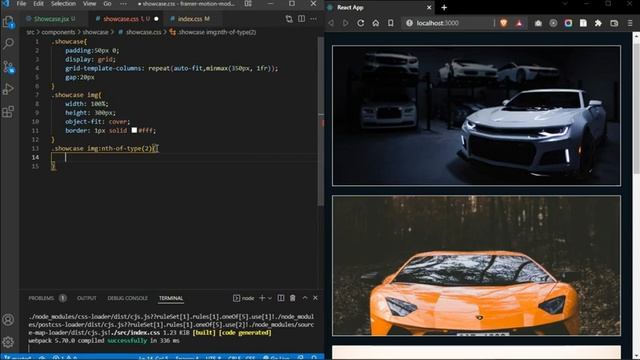Open the Accounts menu icon
The width and height of the screenshot is (640, 360).
tap(8, 320)
